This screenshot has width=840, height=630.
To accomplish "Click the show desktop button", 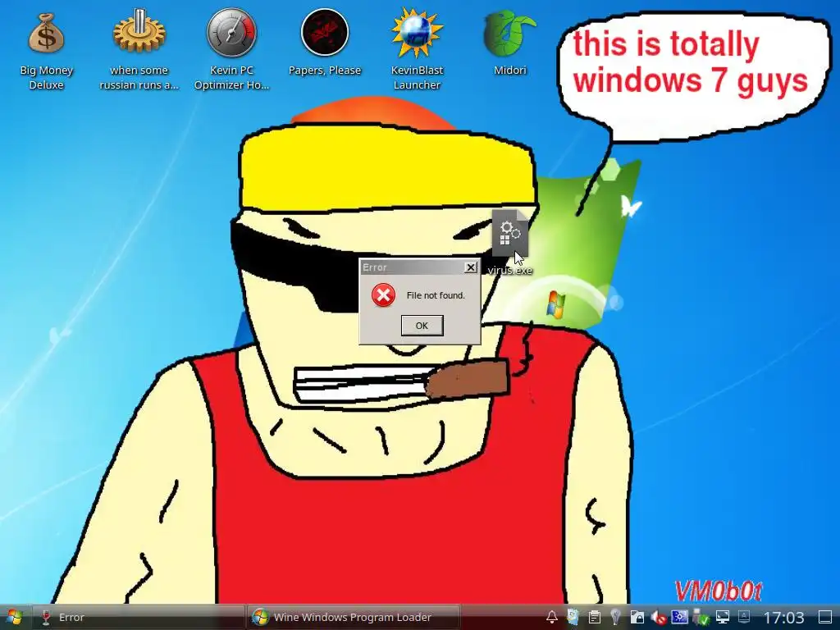I will [825, 617].
